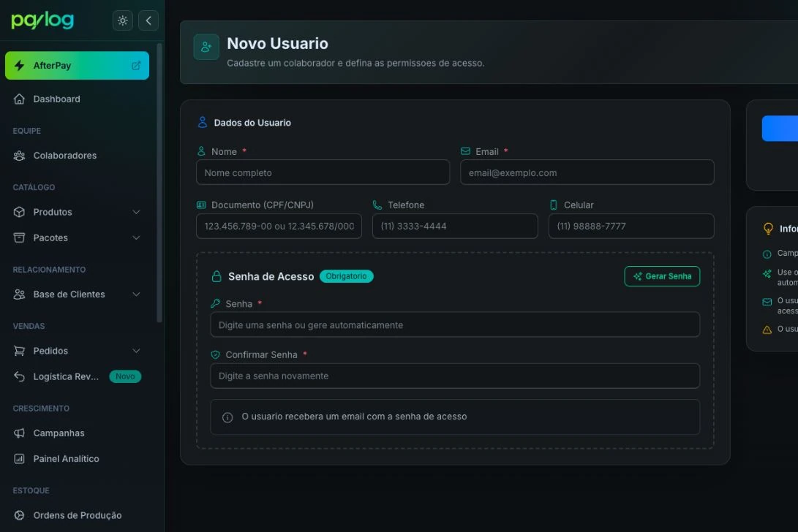Image resolution: width=798 pixels, height=532 pixels.
Task: Click the Campanhas megaphone icon
Action: coord(19,433)
